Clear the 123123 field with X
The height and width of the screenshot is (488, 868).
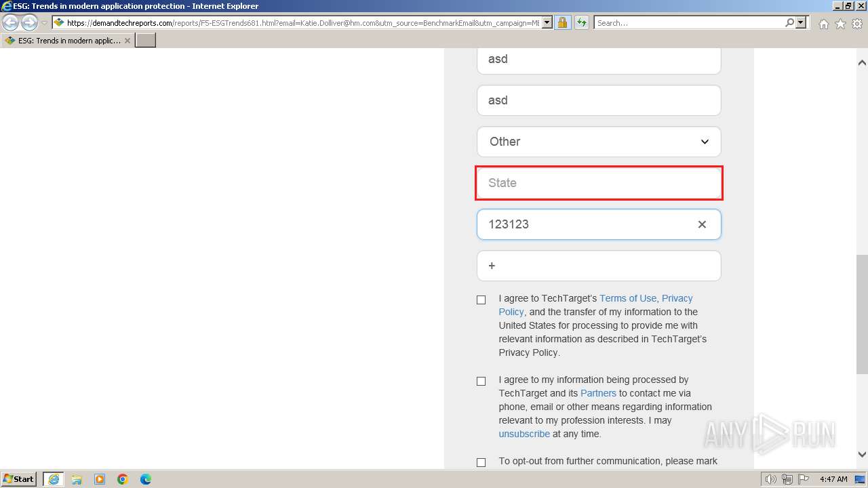pos(702,224)
